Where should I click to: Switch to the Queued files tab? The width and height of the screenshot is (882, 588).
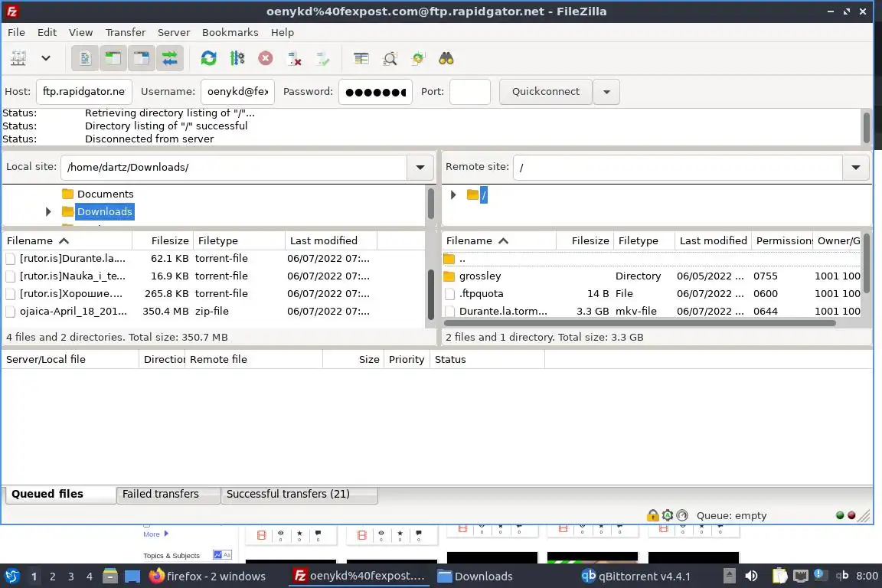60,494
